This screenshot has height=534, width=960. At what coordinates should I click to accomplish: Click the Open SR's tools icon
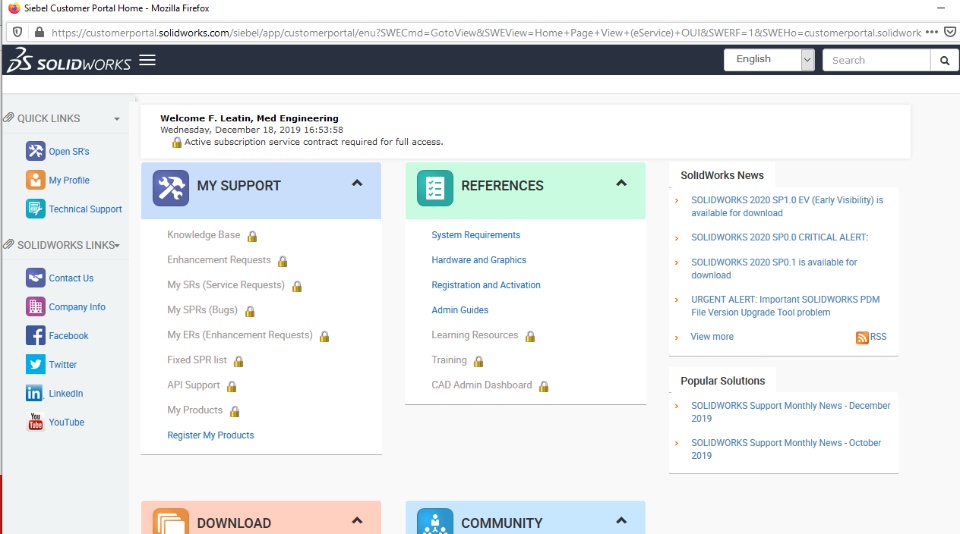pyautogui.click(x=36, y=151)
